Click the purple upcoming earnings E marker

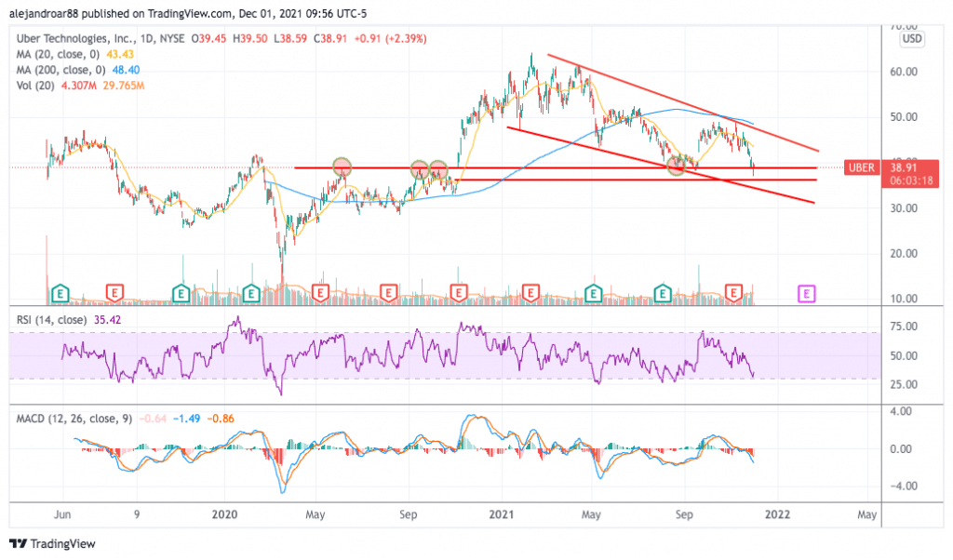(806, 294)
